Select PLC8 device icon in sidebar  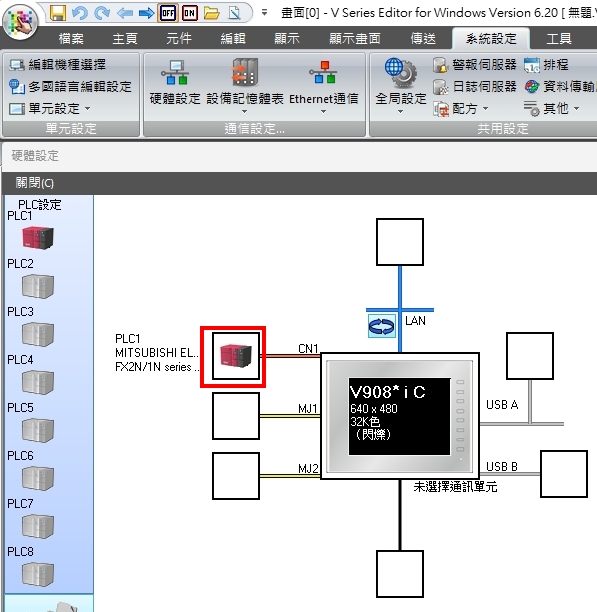(37, 574)
